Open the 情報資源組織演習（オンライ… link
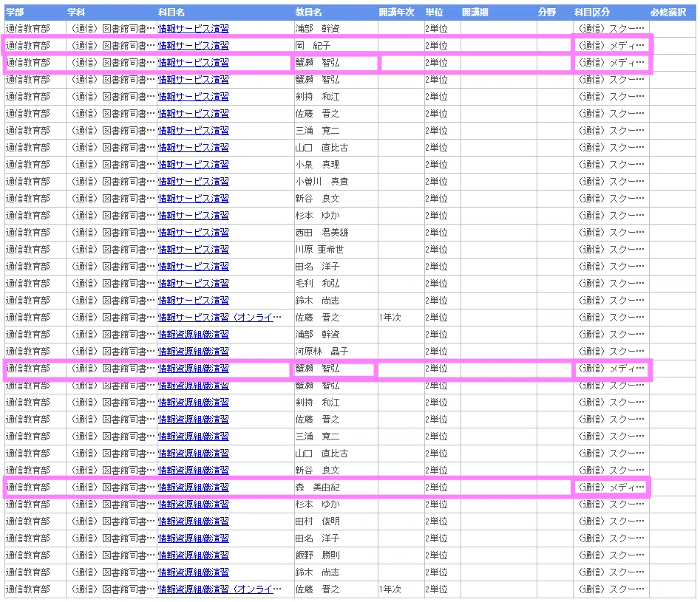 (220, 589)
